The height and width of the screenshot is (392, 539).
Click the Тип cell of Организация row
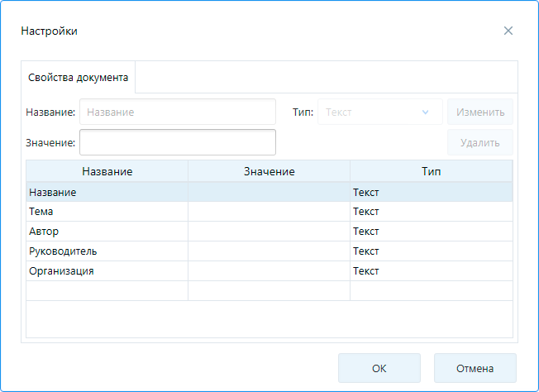(431, 271)
